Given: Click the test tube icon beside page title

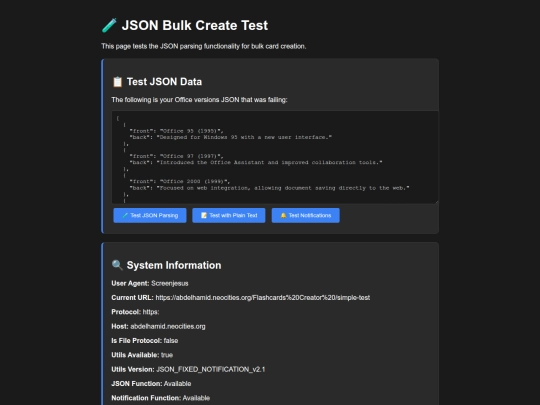Looking at the screenshot, I should [109, 25].
